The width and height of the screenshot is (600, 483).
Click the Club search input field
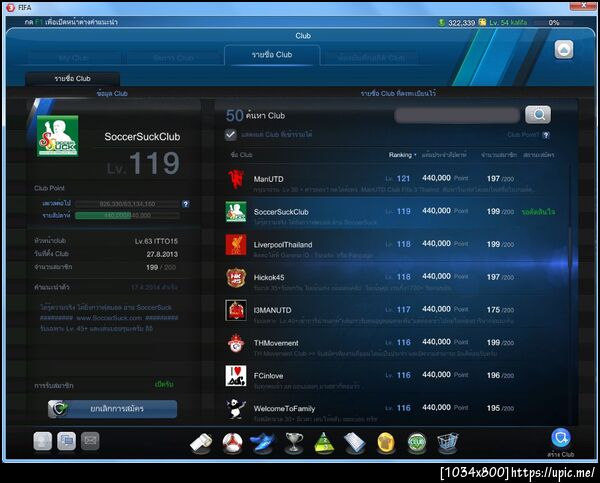(x=457, y=115)
